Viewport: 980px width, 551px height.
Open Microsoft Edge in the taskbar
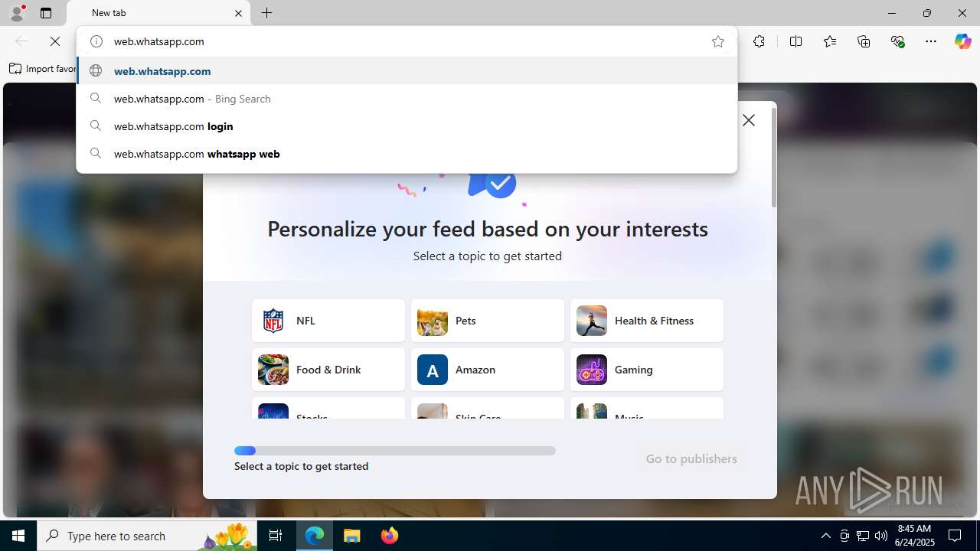[x=315, y=536]
